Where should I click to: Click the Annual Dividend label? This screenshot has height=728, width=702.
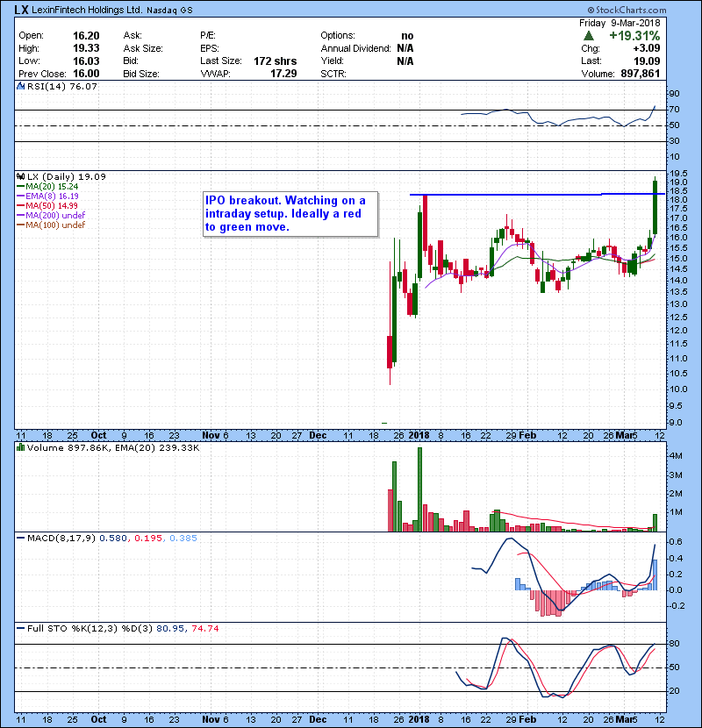pos(356,48)
